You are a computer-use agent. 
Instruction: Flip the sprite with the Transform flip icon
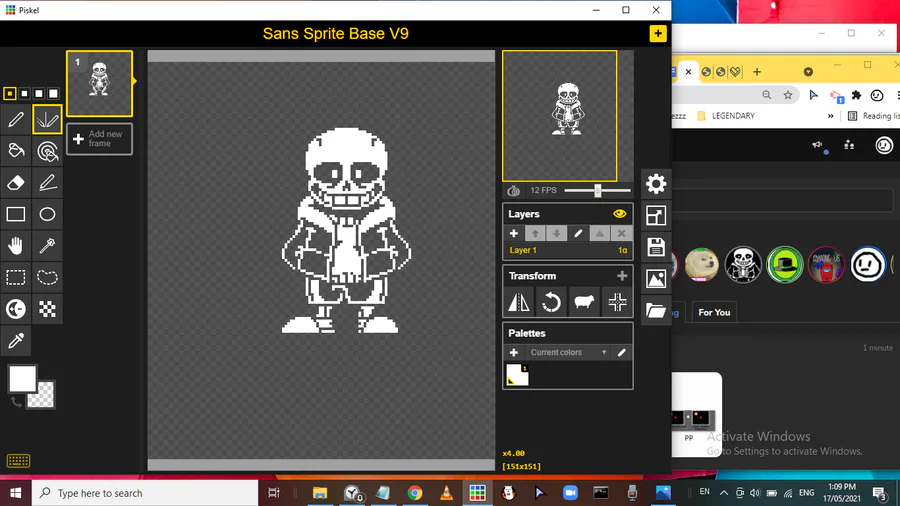click(519, 302)
